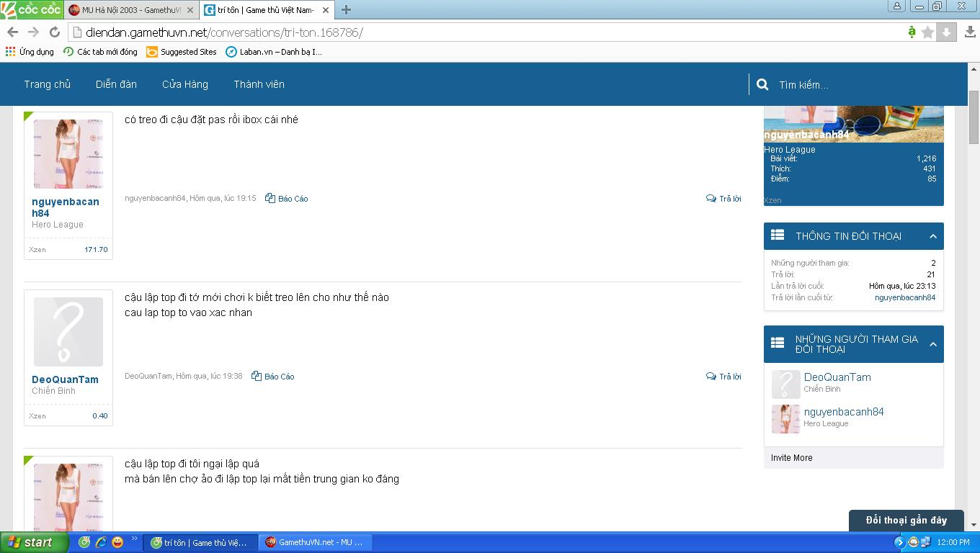Image resolution: width=980 pixels, height=553 pixels.
Task: Open Các tab mới đóng bookmark
Action: click(100, 52)
